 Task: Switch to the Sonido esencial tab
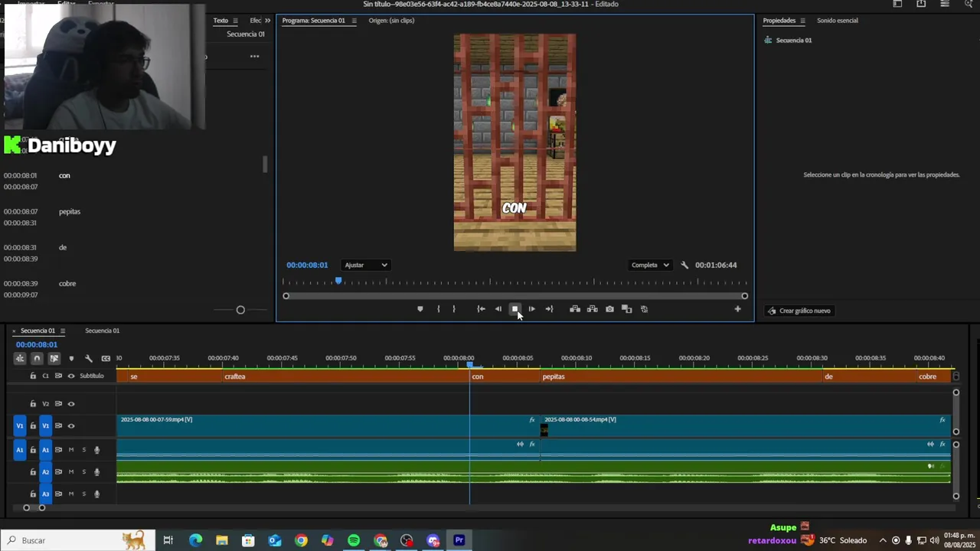(837, 21)
